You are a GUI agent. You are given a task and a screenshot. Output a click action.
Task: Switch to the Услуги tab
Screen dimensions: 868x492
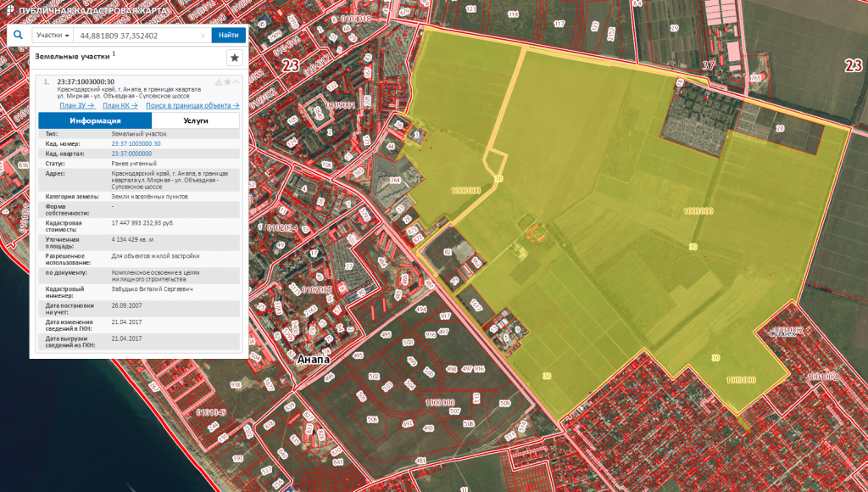(196, 120)
